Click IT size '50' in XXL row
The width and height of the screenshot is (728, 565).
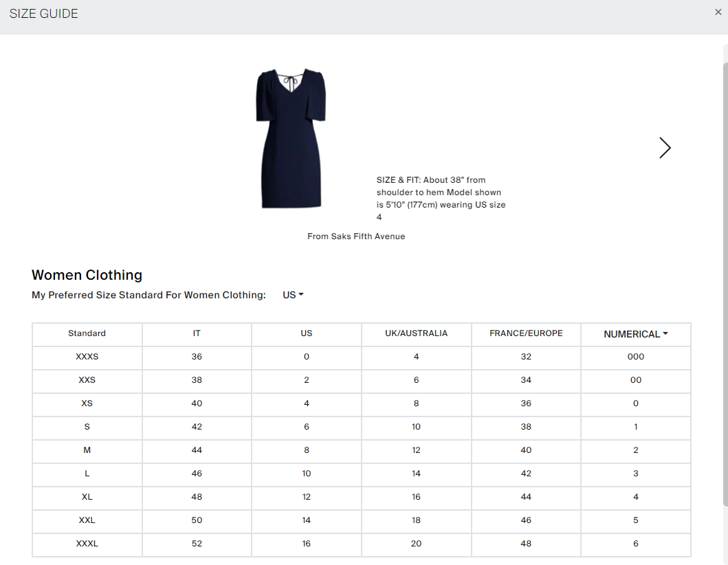point(197,520)
